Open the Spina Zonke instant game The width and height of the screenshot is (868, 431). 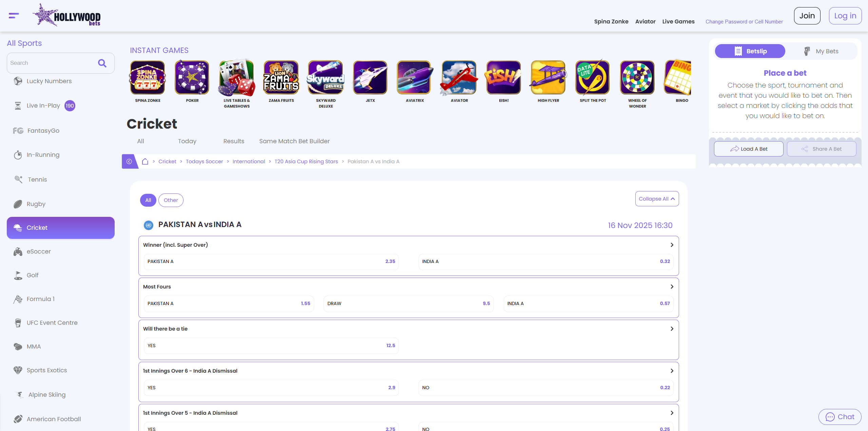coord(147,77)
